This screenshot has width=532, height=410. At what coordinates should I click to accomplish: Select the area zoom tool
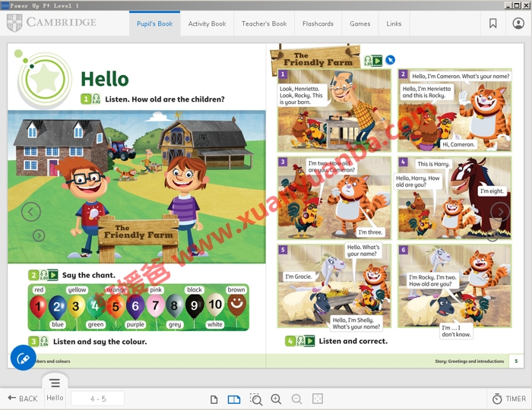click(x=255, y=399)
